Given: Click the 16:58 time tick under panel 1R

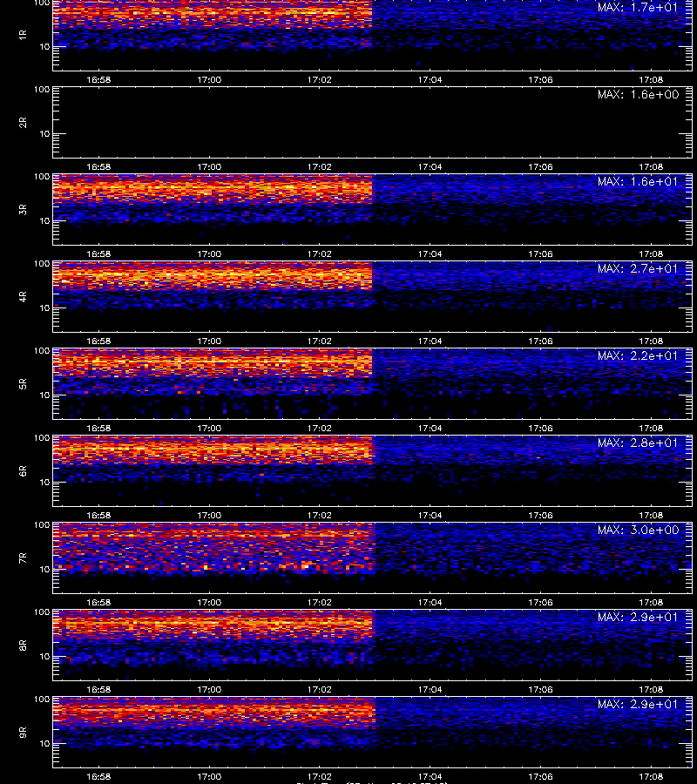Looking at the screenshot, I should click(x=98, y=79).
